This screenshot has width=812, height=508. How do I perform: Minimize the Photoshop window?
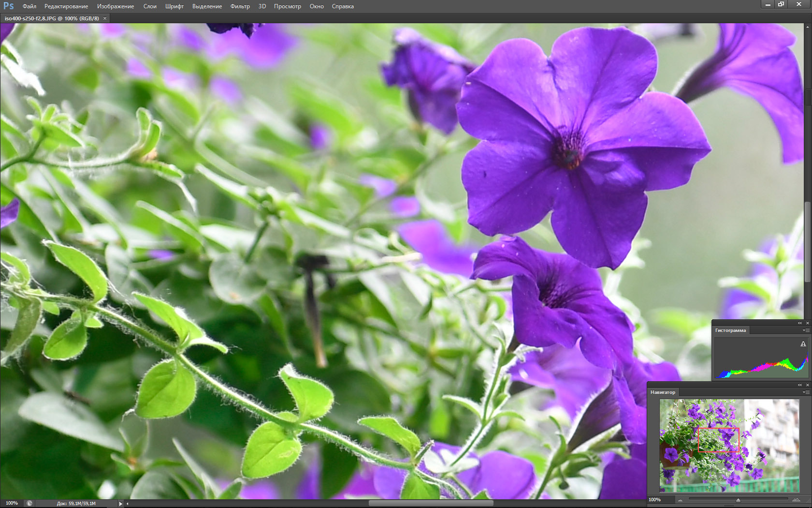pos(768,4)
